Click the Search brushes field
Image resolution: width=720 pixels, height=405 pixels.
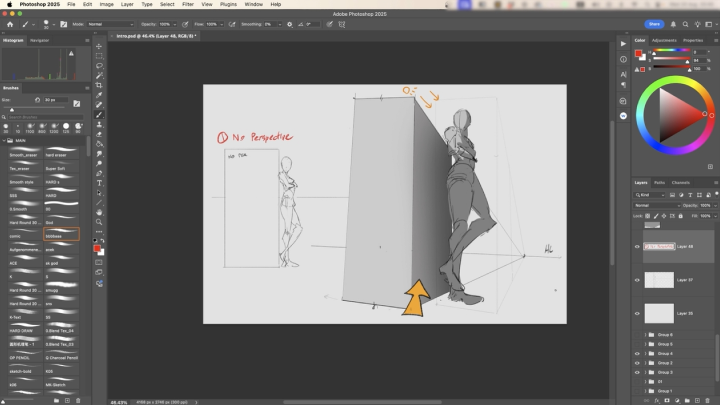tap(45, 117)
